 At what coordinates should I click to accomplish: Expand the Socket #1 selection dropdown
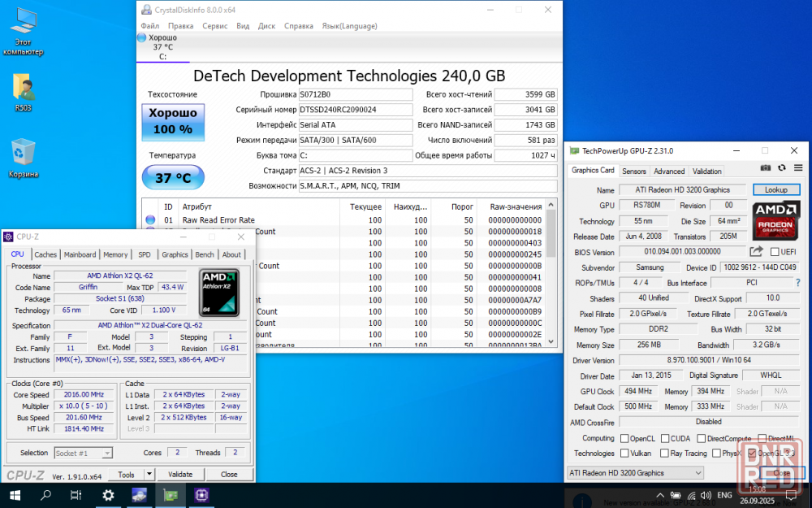click(106, 453)
